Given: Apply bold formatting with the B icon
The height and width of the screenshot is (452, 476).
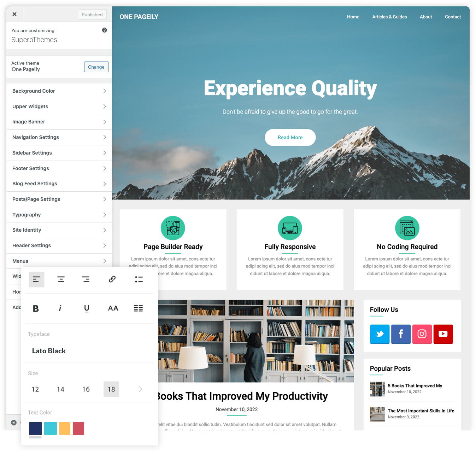Looking at the screenshot, I should [36, 308].
